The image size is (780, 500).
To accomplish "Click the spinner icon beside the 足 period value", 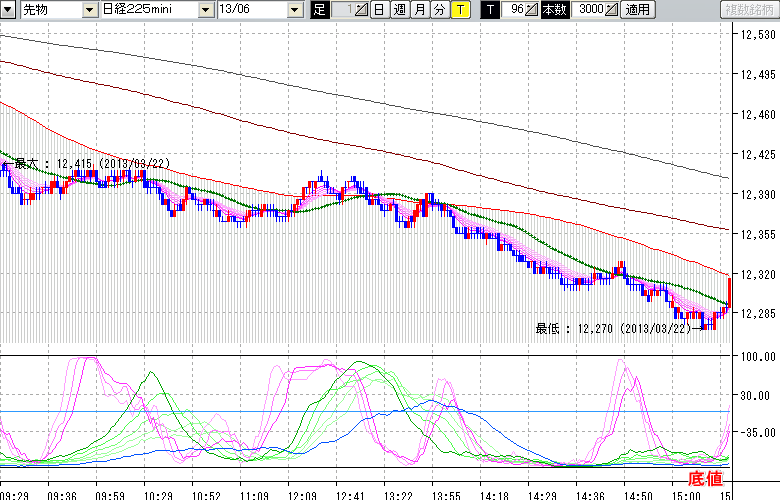I will click(361, 10).
